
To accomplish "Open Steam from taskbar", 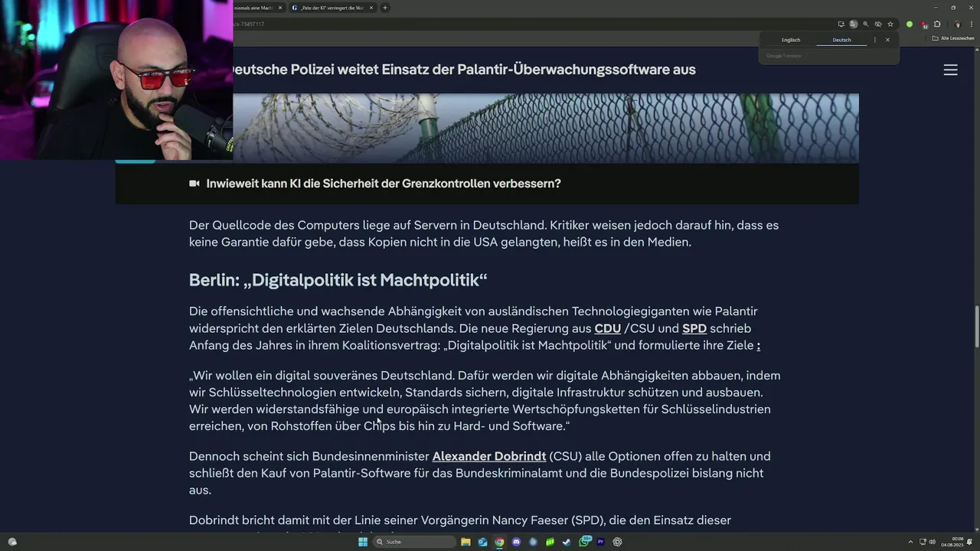I will point(567,542).
